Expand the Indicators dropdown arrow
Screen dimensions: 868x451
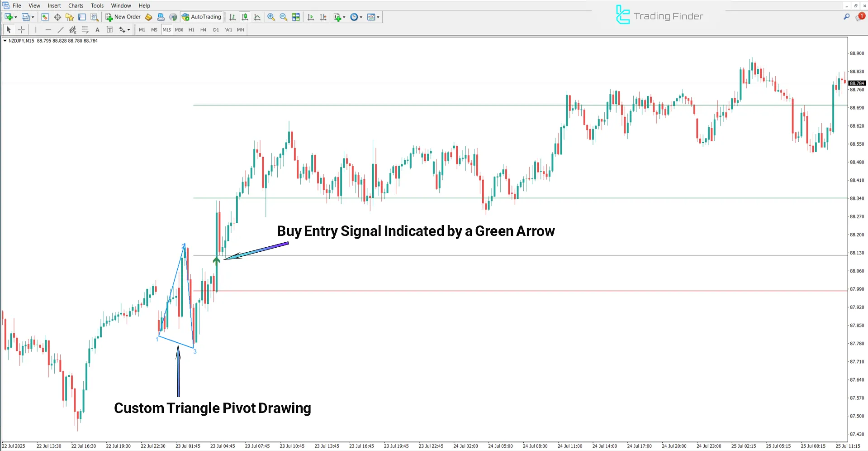point(344,17)
